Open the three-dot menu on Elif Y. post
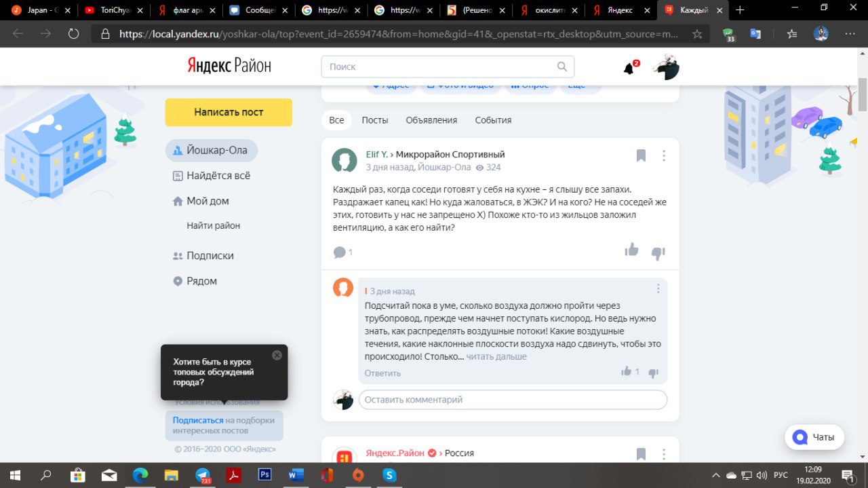This screenshot has height=488, width=868. pyautogui.click(x=664, y=156)
